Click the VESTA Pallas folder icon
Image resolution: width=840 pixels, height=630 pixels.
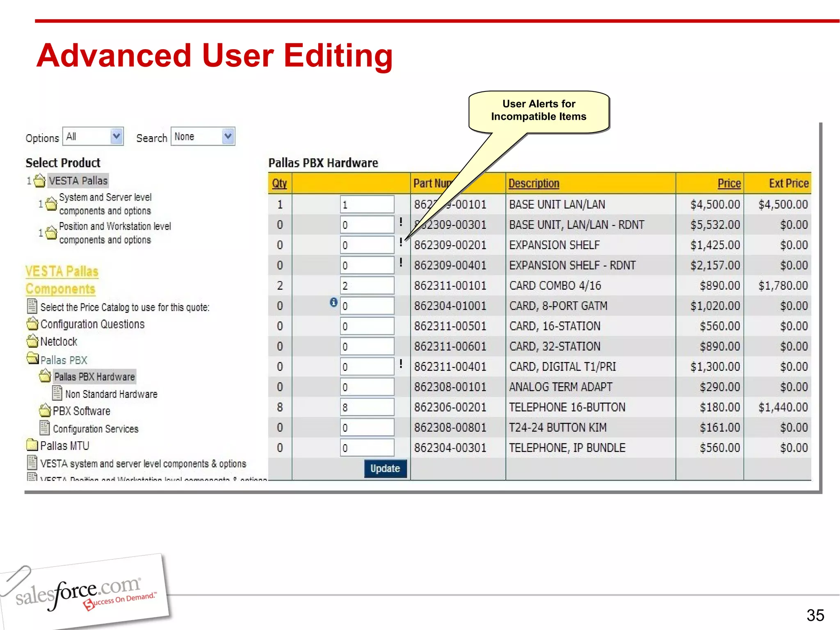click(x=40, y=180)
